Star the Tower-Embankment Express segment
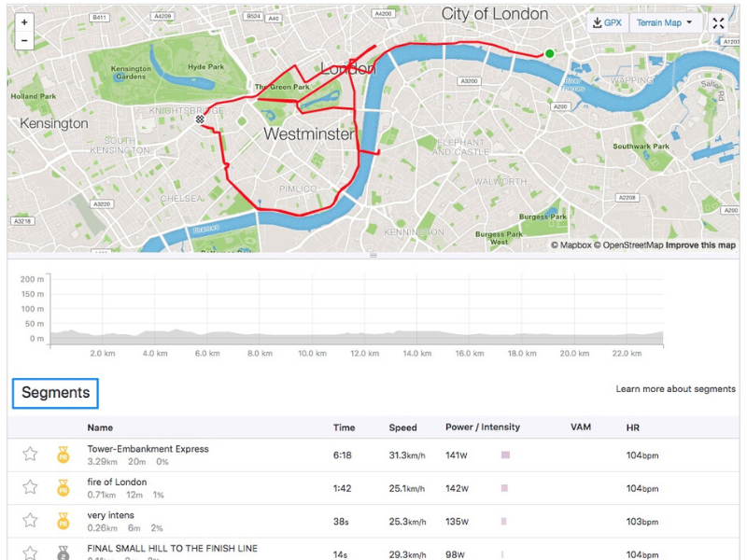The height and width of the screenshot is (560, 747). click(31, 455)
